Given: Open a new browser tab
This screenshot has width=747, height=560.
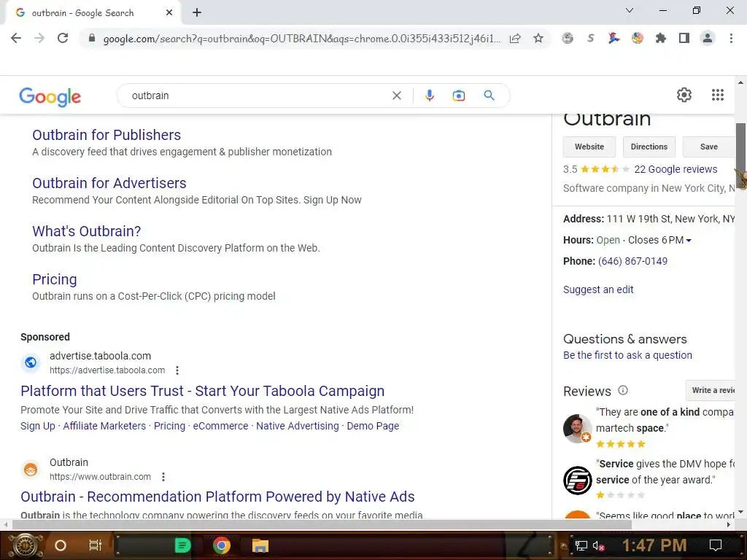Looking at the screenshot, I should point(197,13).
